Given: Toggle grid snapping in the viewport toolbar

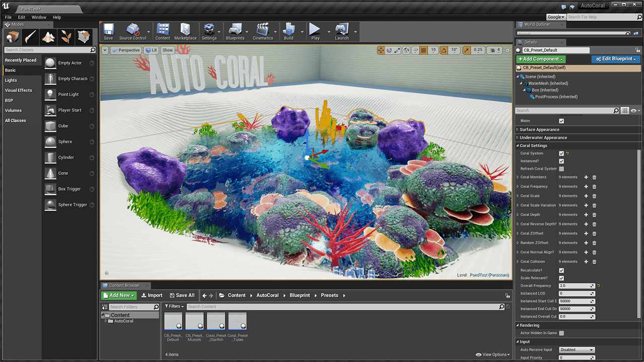Looking at the screenshot, I should point(423,50).
